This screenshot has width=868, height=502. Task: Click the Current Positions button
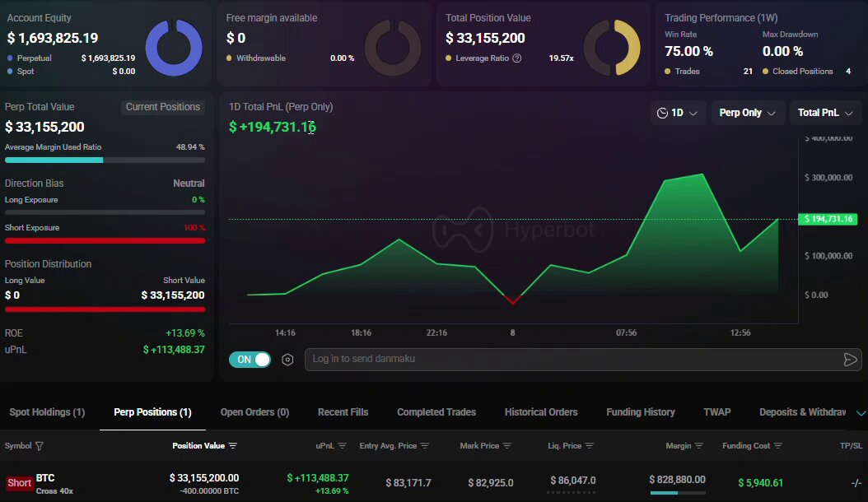[x=163, y=107]
